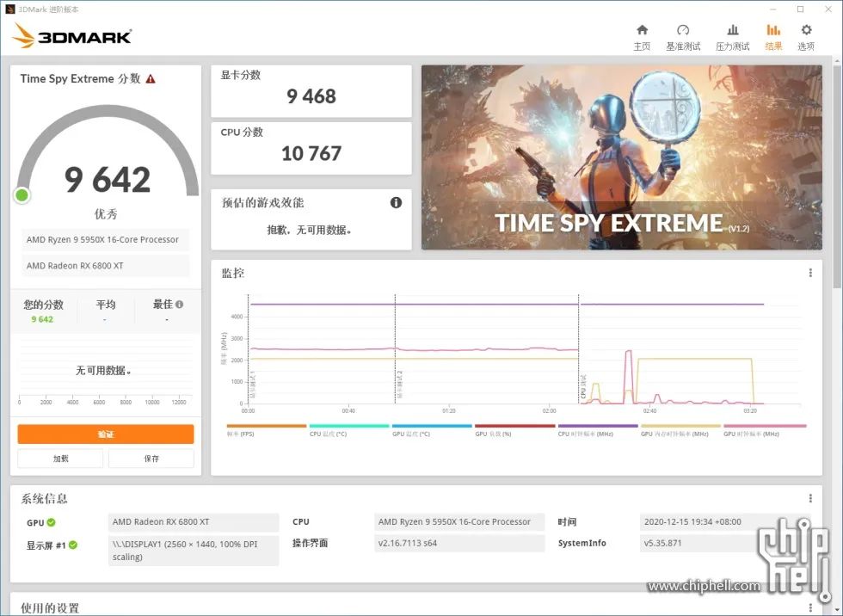Open the Stress Test (压力测试) tab

pyautogui.click(x=732, y=37)
